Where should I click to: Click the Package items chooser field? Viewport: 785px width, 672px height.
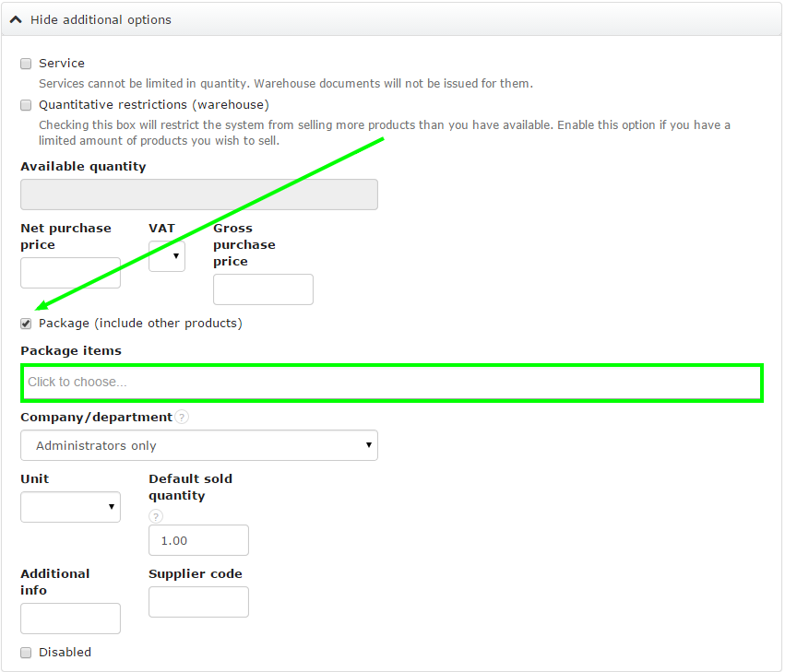392,383
